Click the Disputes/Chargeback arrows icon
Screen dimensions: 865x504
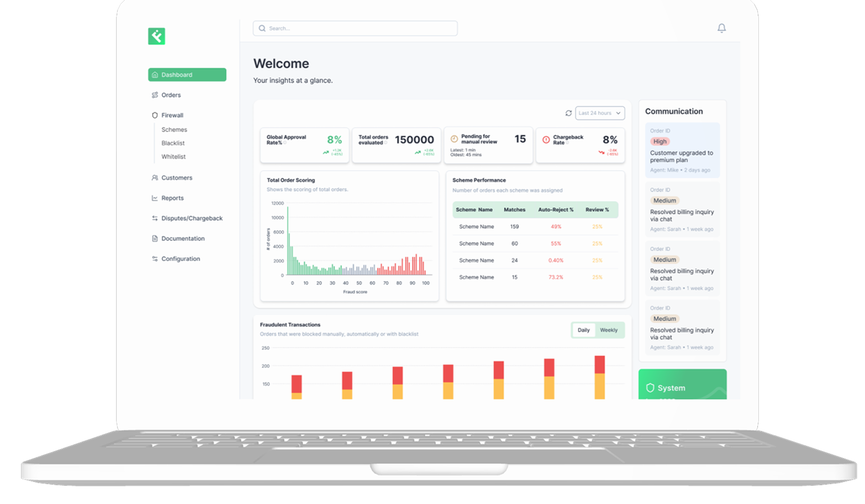coord(155,218)
